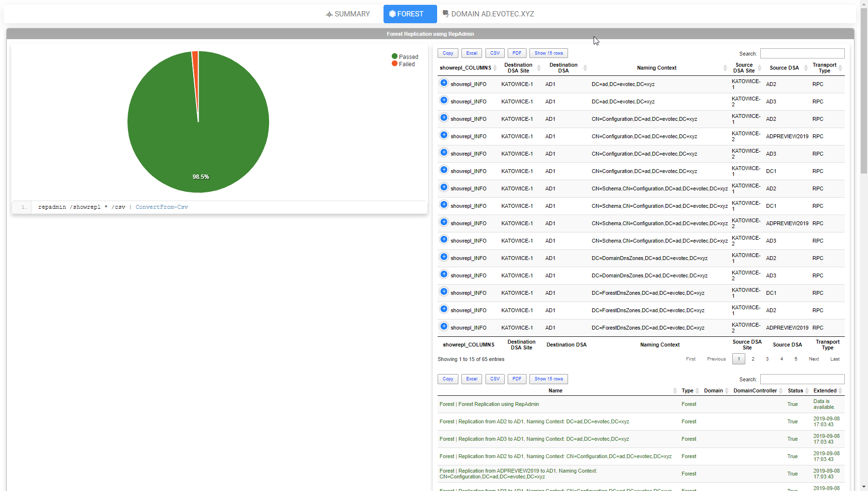Image resolution: width=868 pixels, height=491 pixels.
Task: Click sort arrows next to Status column
Action: [x=807, y=391]
